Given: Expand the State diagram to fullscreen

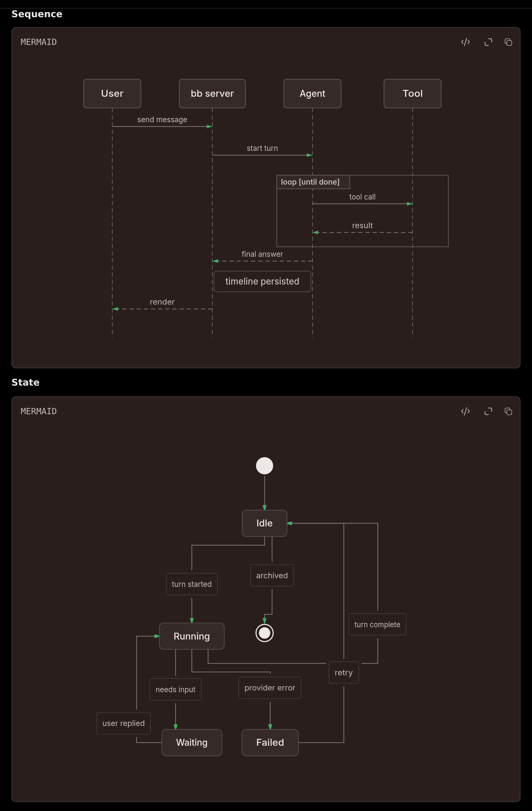Looking at the screenshot, I should (488, 411).
